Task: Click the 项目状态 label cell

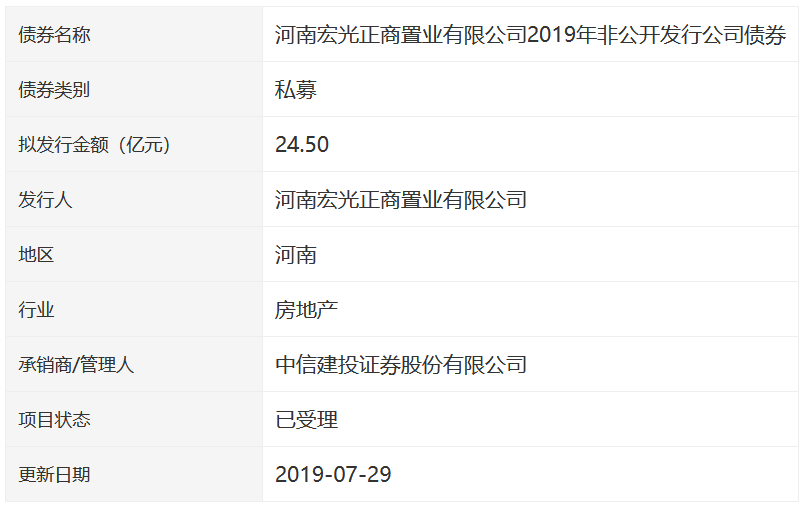Action: (x=54, y=420)
